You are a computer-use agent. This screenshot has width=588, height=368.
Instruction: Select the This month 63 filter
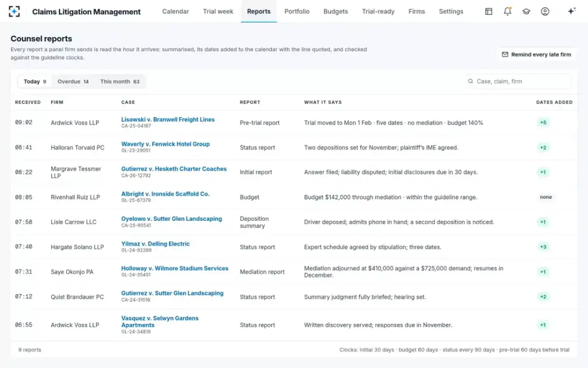120,81
